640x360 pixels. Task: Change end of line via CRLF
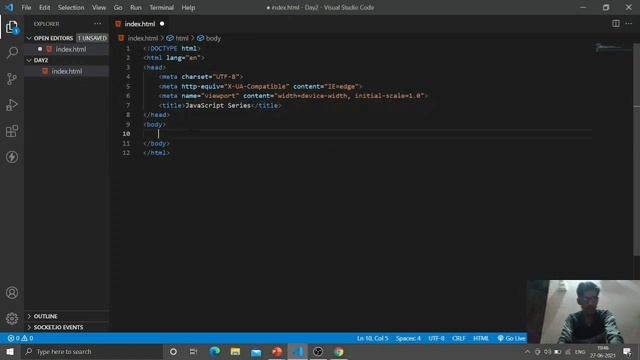pyautogui.click(x=458, y=338)
